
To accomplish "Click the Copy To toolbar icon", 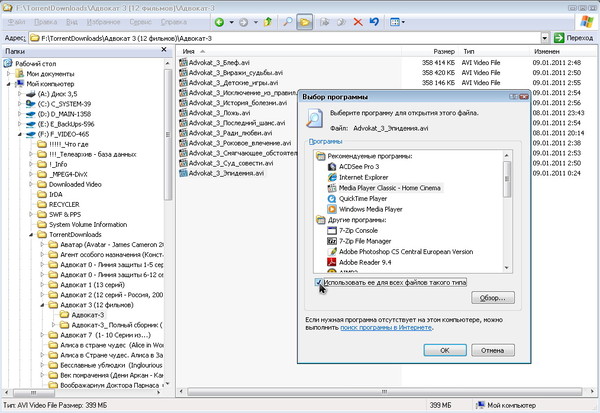I will point(341,22).
